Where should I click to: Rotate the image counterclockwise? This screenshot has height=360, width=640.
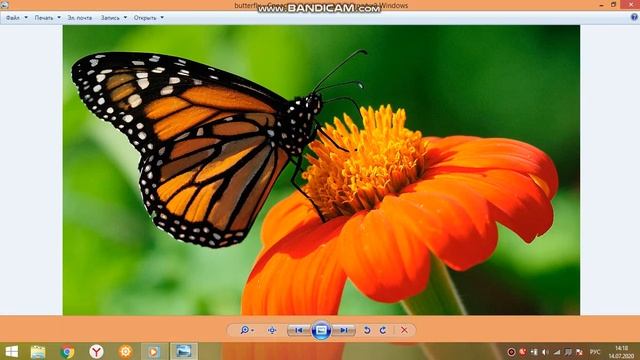[367, 330]
